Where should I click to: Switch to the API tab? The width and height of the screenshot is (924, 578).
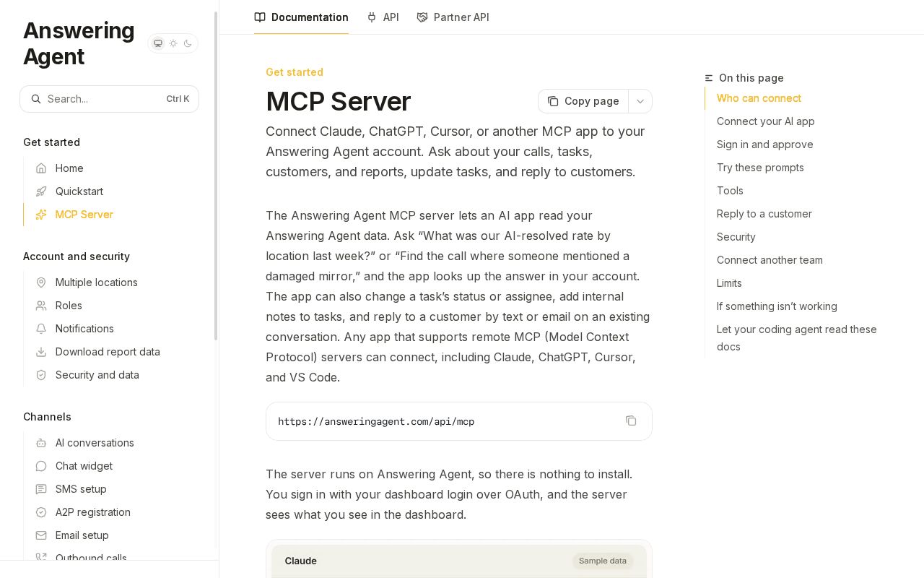[x=383, y=17]
